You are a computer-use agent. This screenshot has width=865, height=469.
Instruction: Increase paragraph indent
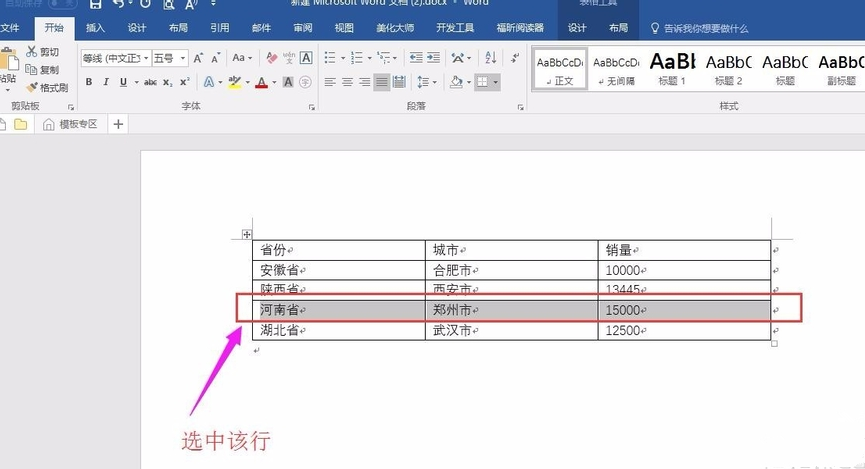[x=434, y=57]
